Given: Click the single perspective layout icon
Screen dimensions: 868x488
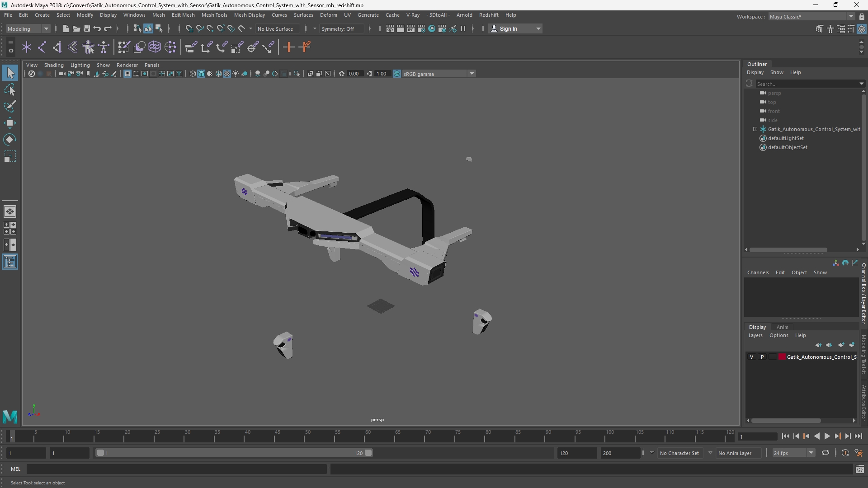Looking at the screenshot, I should [x=10, y=211].
